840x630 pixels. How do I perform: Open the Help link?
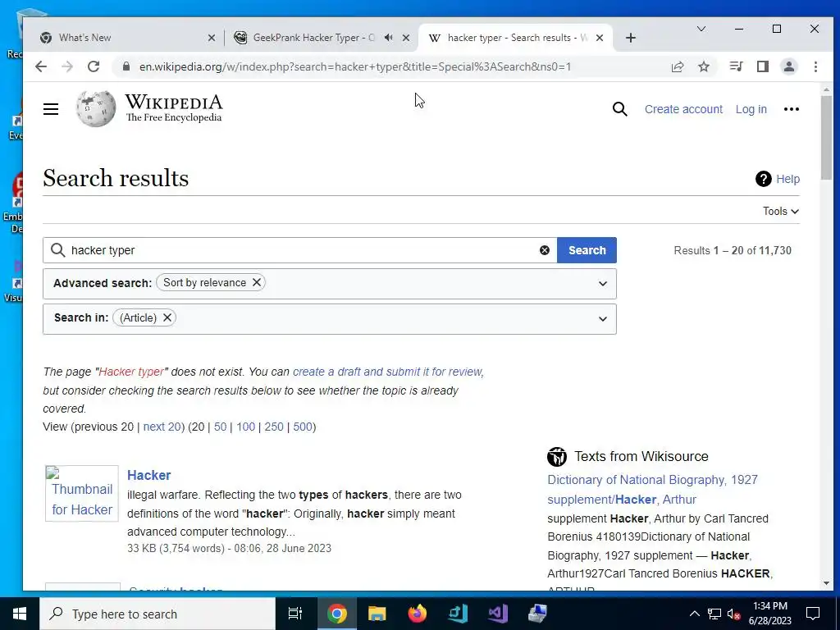coord(788,179)
